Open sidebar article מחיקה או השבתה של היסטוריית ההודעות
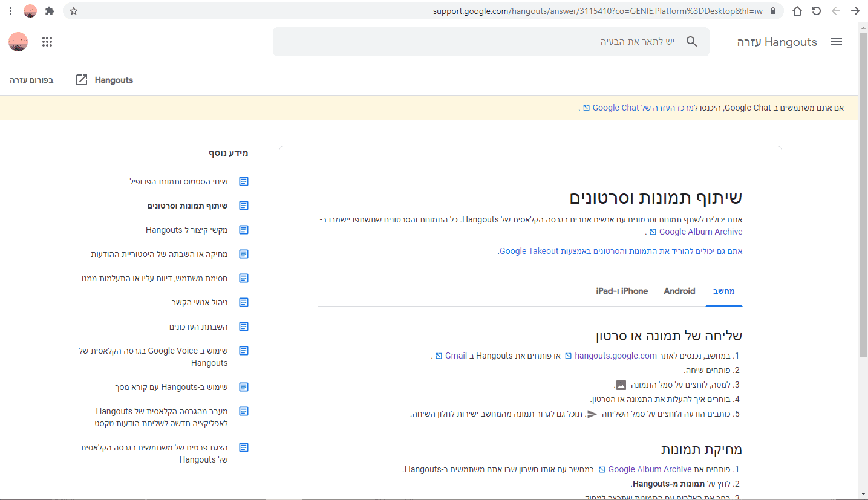The image size is (868, 500). (159, 254)
